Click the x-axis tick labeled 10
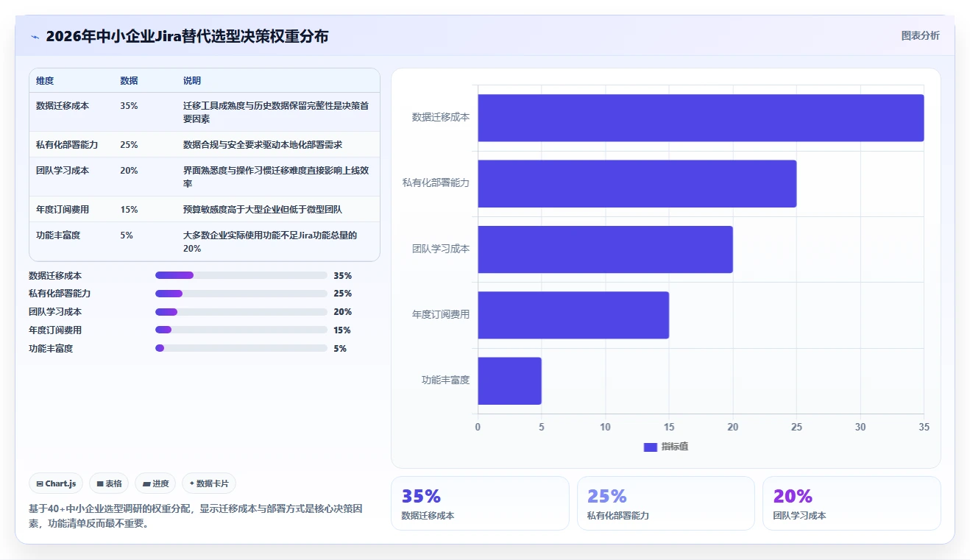The image size is (970, 560). 606,428
